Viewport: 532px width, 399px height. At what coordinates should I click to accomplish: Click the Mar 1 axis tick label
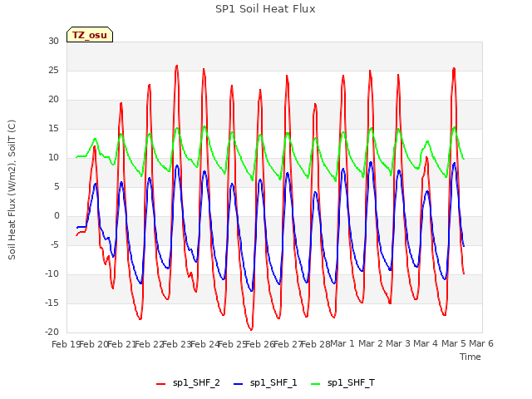pyautogui.click(x=342, y=343)
